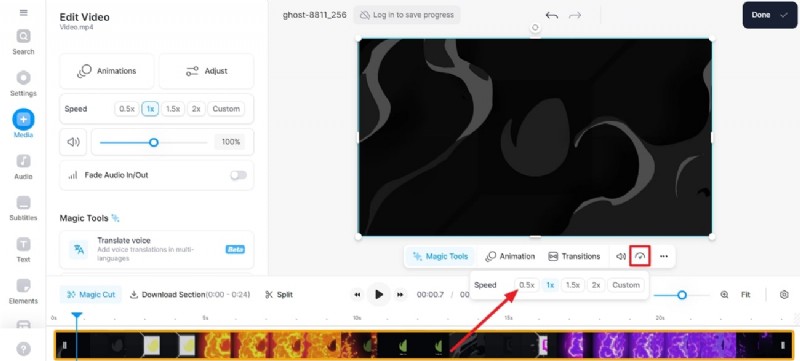Select 1.5x in speed popup
This screenshot has width=800, height=361.
(x=572, y=285)
